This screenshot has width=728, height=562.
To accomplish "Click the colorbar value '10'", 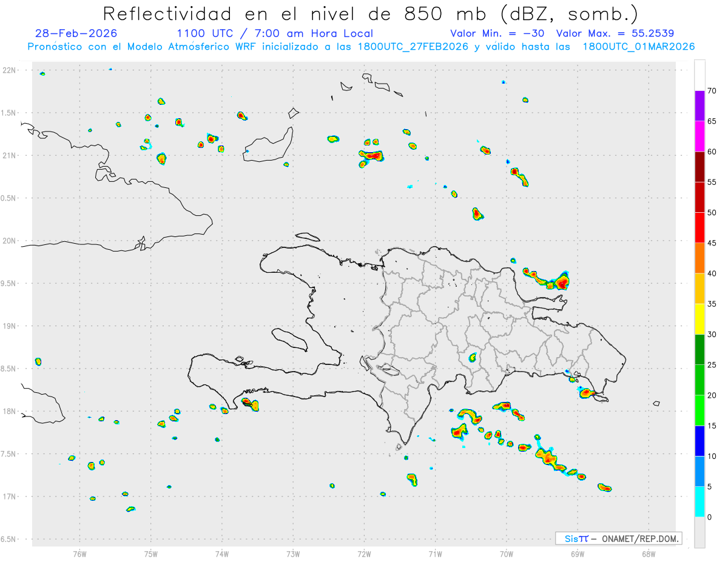I will pos(712,457).
